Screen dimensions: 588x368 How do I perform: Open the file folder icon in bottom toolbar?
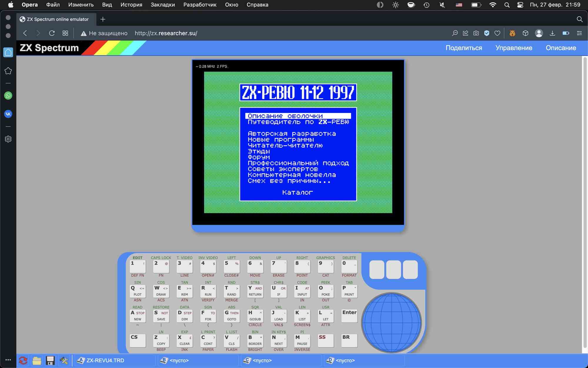[37, 360]
